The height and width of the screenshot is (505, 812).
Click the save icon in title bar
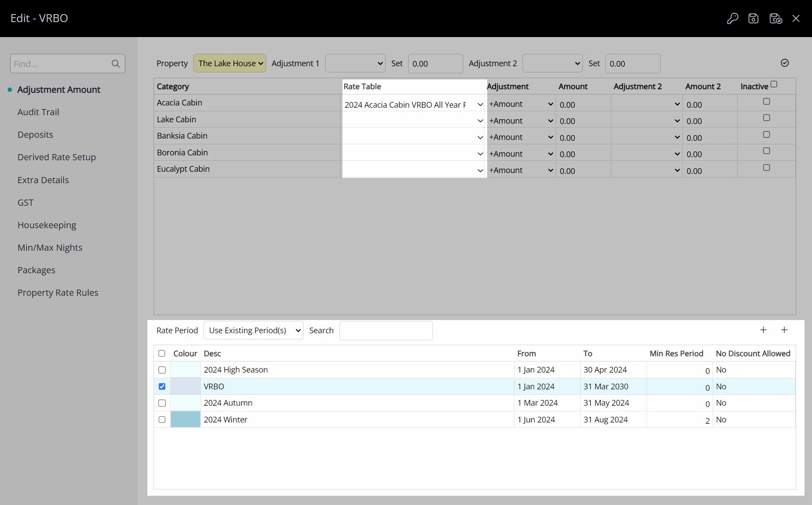click(x=753, y=19)
